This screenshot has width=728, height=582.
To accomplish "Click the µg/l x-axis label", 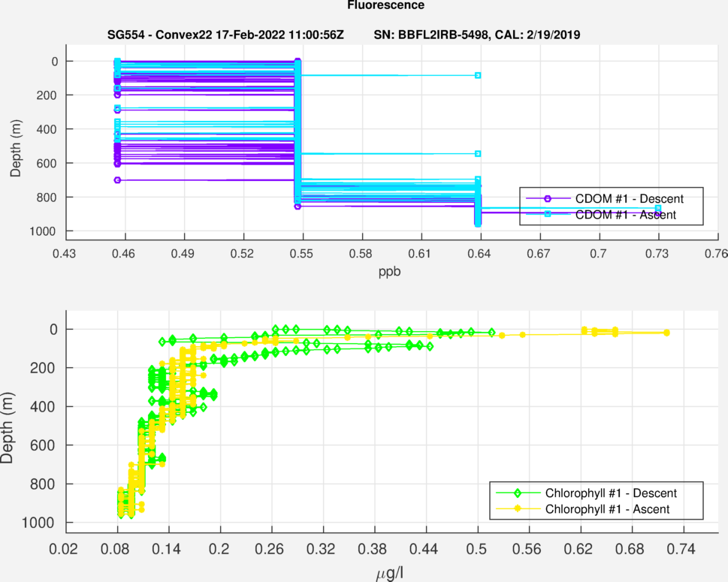I will click(x=389, y=575).
